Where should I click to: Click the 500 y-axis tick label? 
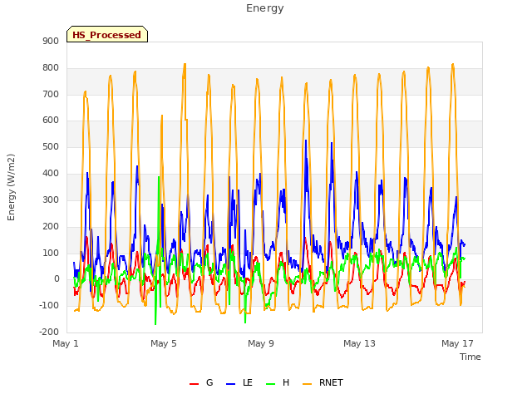point(51,147)
